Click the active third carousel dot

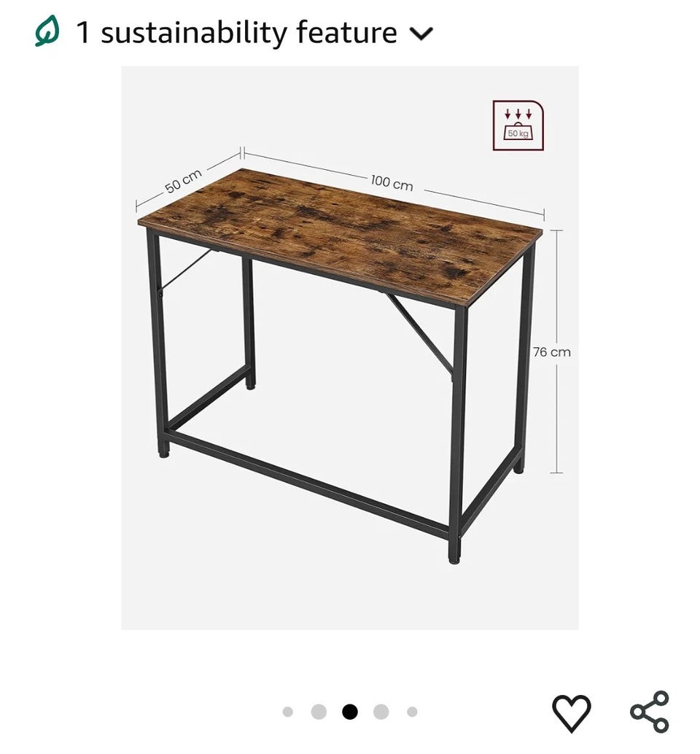pos(350,712)
